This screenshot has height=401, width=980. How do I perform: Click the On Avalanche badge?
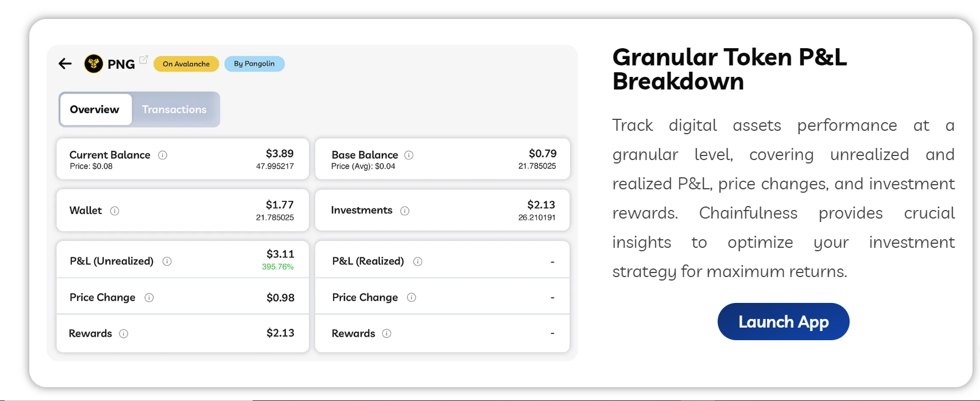(x=186, y=64)
